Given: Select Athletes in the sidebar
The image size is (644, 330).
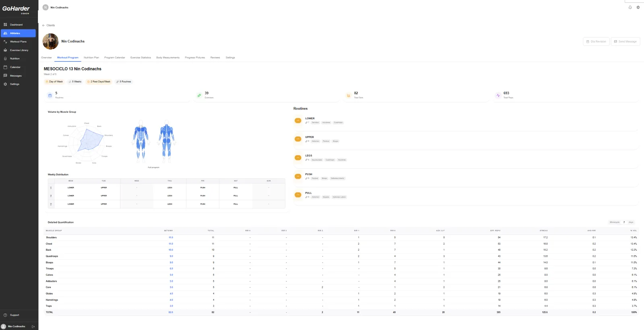Looking at the screenshot, I should pyautogui.click(x=18, y=33).
